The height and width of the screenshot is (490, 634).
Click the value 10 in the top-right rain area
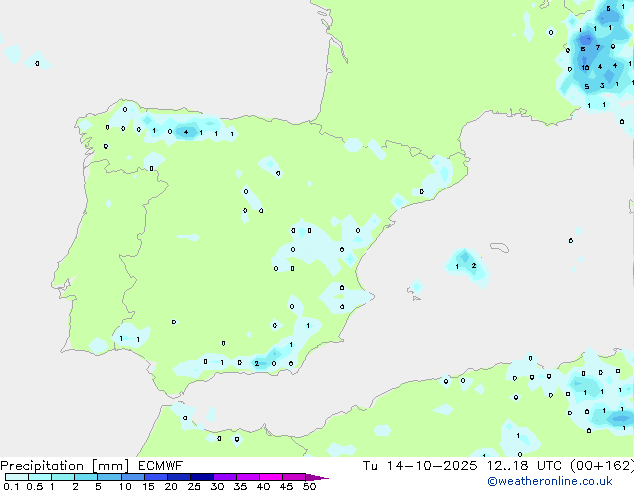[585, 68]
